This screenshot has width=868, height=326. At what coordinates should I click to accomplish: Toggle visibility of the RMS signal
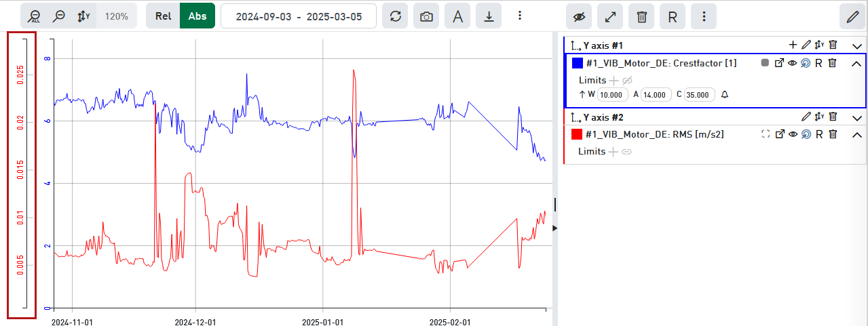(792, 134)
